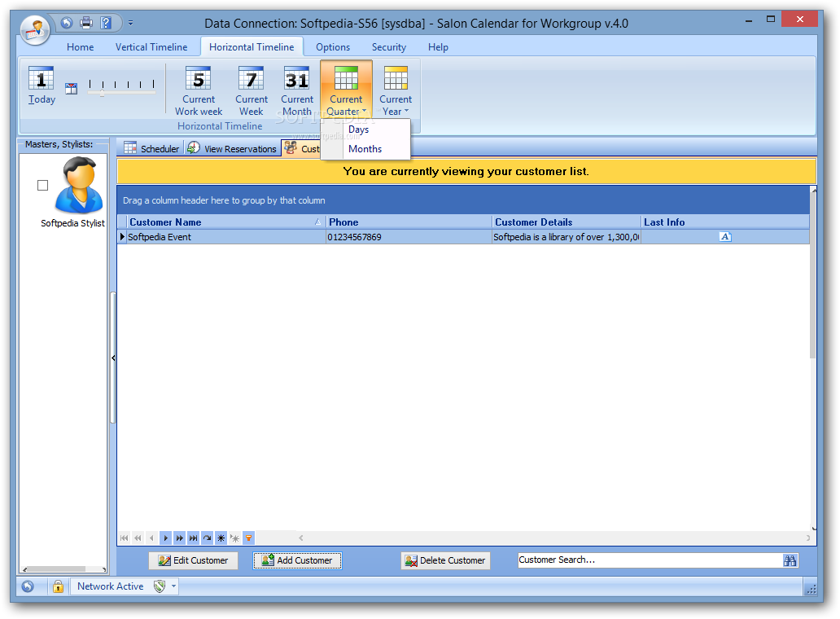Click the Edit Customer button

[194, 560]
